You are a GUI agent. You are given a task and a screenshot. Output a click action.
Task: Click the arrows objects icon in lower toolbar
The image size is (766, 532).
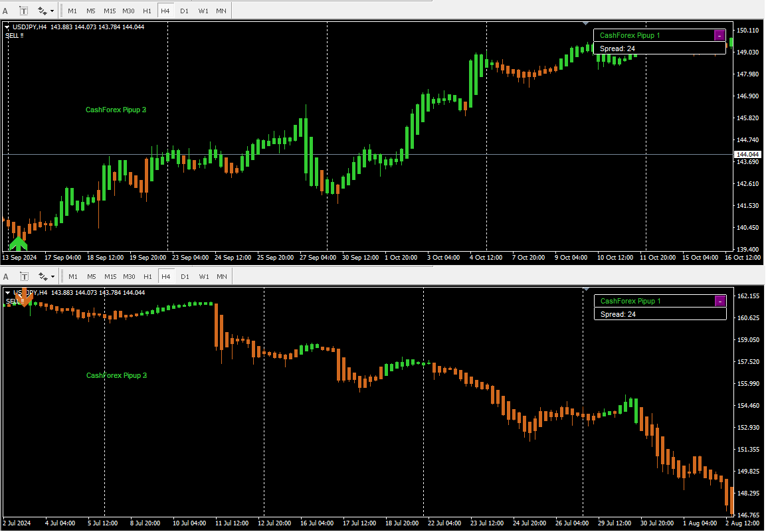43,276
